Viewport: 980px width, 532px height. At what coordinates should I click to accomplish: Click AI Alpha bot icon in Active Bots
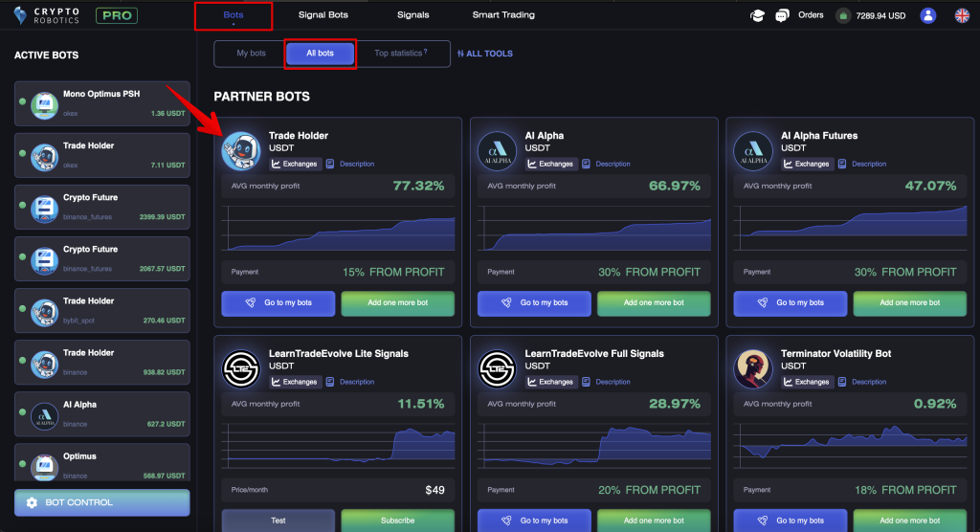pos(44,415)
